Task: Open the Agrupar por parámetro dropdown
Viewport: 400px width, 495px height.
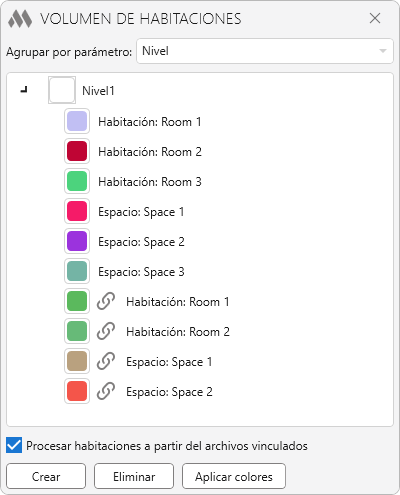Action: pos(265,51)
